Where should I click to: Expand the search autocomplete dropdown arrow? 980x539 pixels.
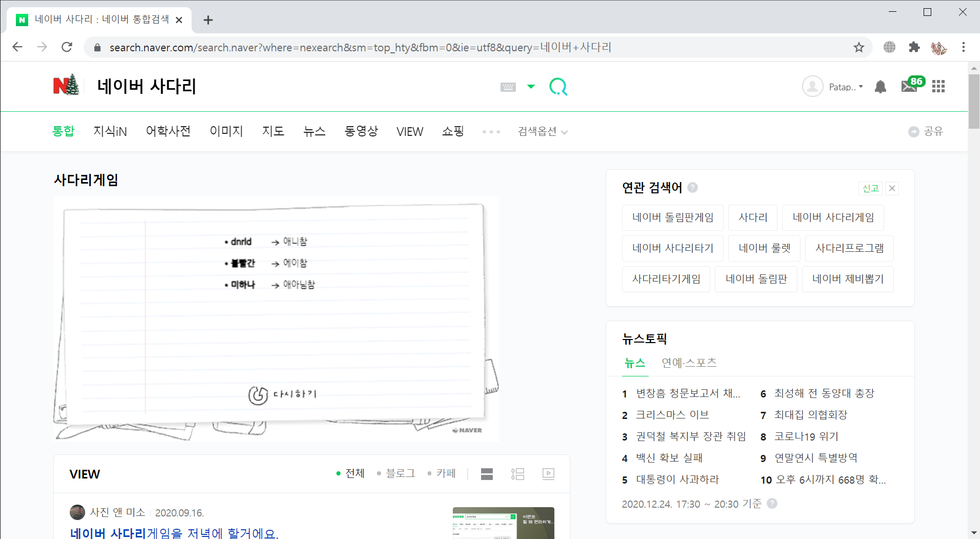(x=531, y=87)
